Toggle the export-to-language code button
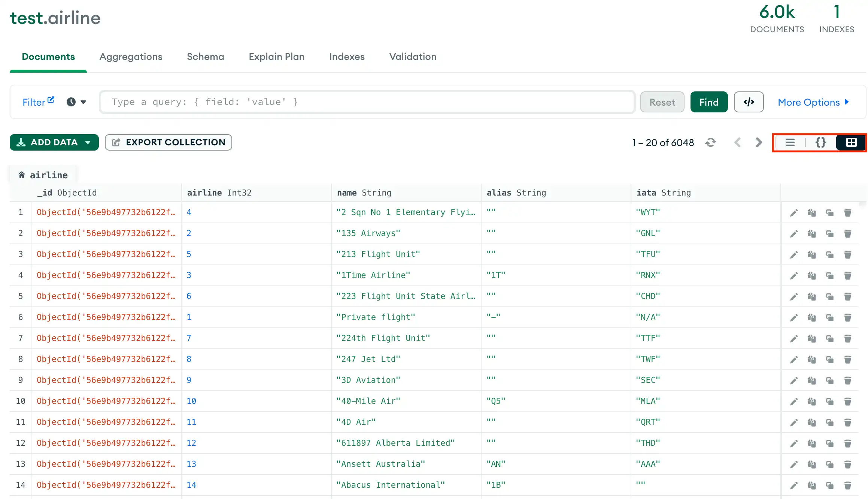Screen dimensions: 868x499 click(x=749, y=102)
